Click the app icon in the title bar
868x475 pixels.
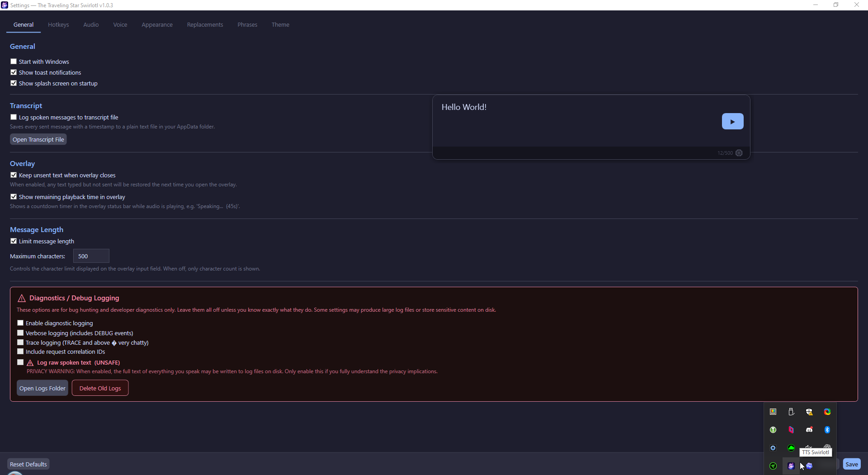[x=5, y=5]
